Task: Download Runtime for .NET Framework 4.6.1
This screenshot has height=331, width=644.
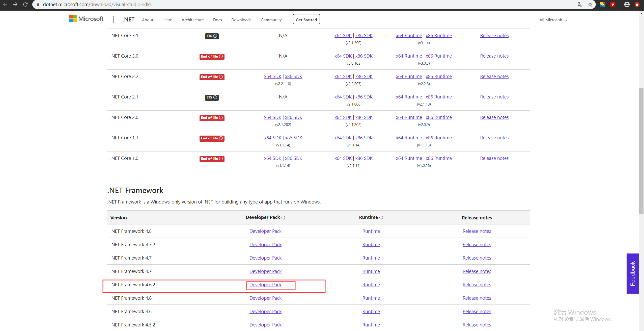Action: (371, 298)
